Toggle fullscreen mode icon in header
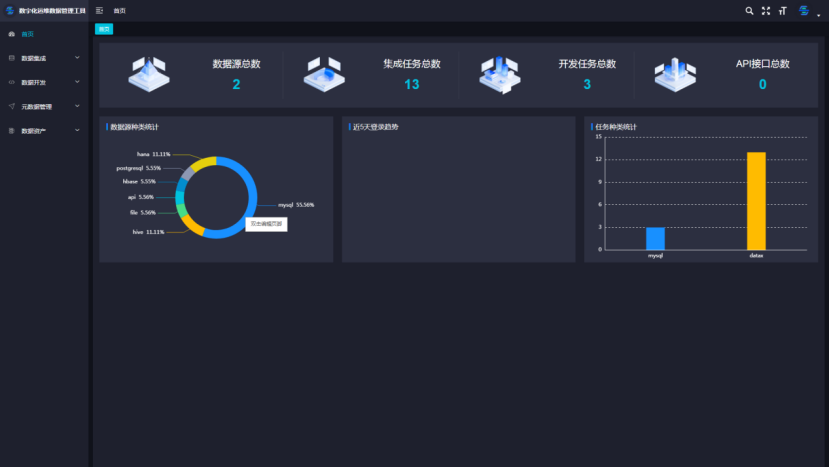Image resolution: width=830 pixels, height=467 pixels. 766,10
